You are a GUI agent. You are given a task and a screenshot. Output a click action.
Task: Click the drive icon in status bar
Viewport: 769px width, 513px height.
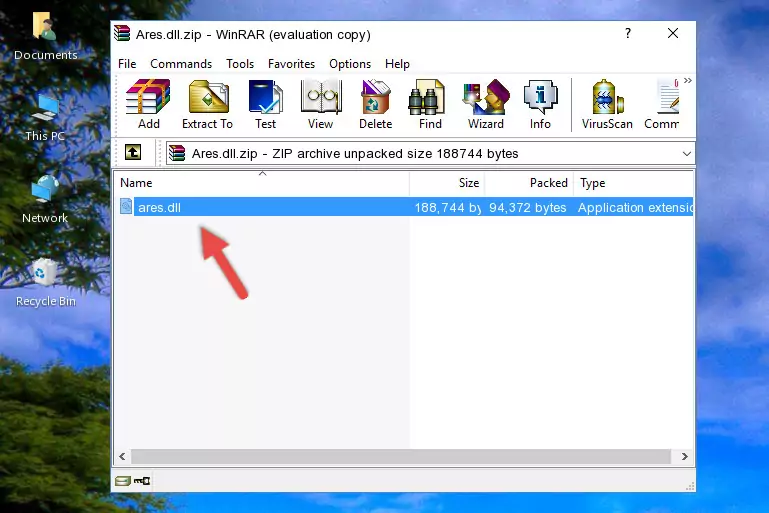point(123,481)
